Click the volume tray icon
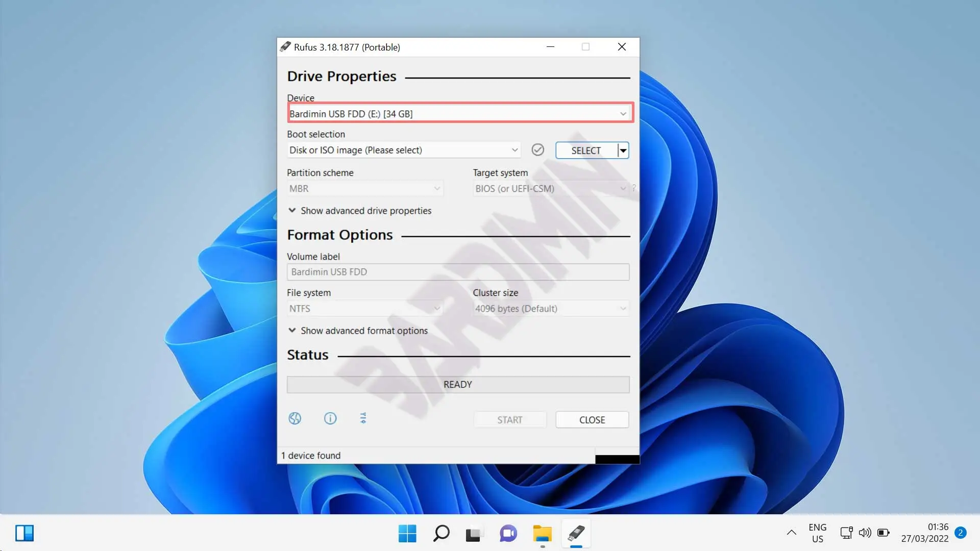This screenshot has height=551, width=980. click(865, 533)
